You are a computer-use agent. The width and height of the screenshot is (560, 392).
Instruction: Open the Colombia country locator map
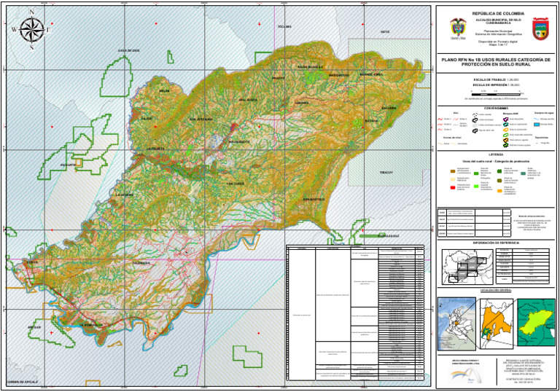(456, 324)
